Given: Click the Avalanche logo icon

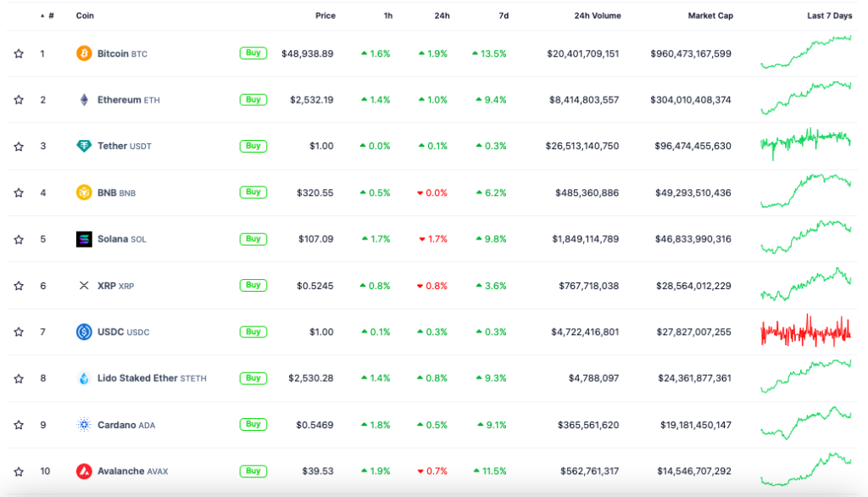Looking at the screenshot, I should tap(84, 471).
